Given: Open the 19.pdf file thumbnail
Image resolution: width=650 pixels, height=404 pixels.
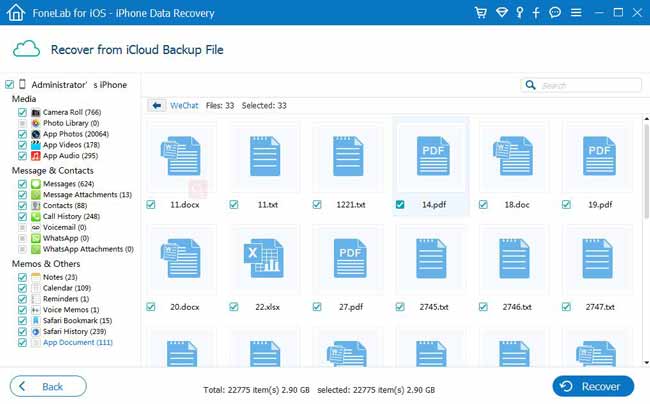Looking at the screenshot, I should pyautogui.click(x=599, y=156).
